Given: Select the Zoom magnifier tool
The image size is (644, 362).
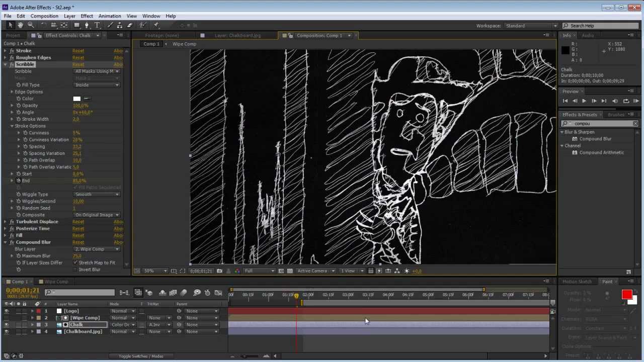Looking at the screenshot, I should (31, 25).
